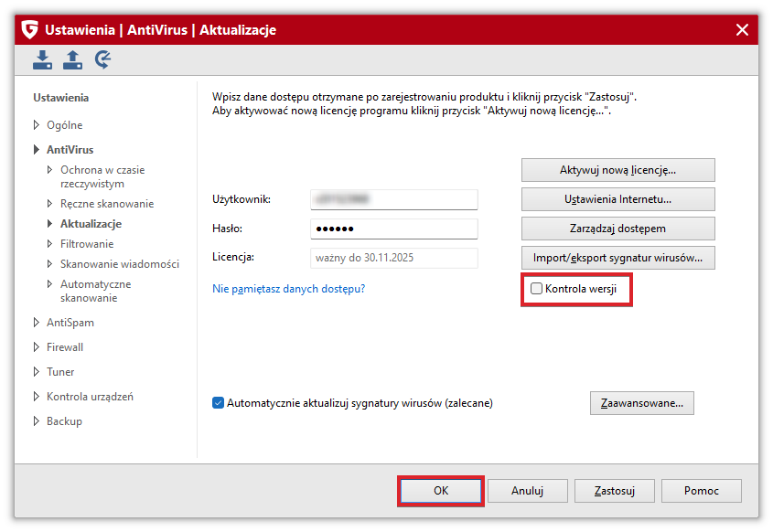Click the reset settings arrow icon
Image resolution: width=773 pixels, height=532 pixels.
pyautogui.click(x=102, y=59)
